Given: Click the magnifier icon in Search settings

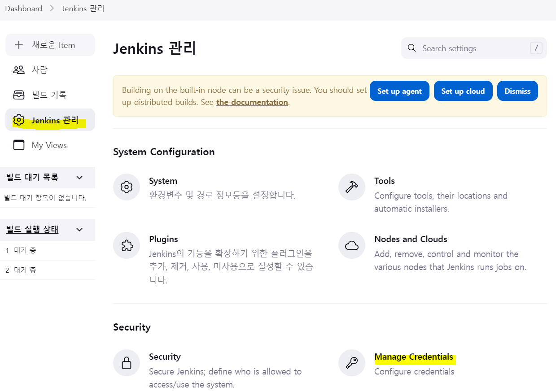Looking at the screenshot, I should (x=412, y=48).
